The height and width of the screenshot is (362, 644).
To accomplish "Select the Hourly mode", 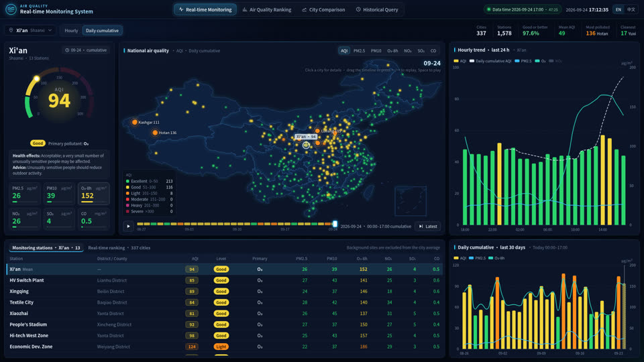I will coord(71,30).
